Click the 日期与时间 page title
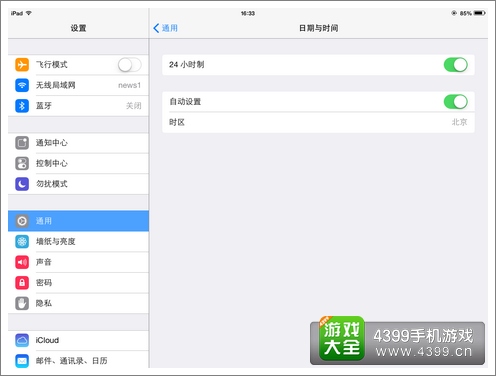This screenshot has width=496, height=376. pyautogui.click(x=318, y=28)
